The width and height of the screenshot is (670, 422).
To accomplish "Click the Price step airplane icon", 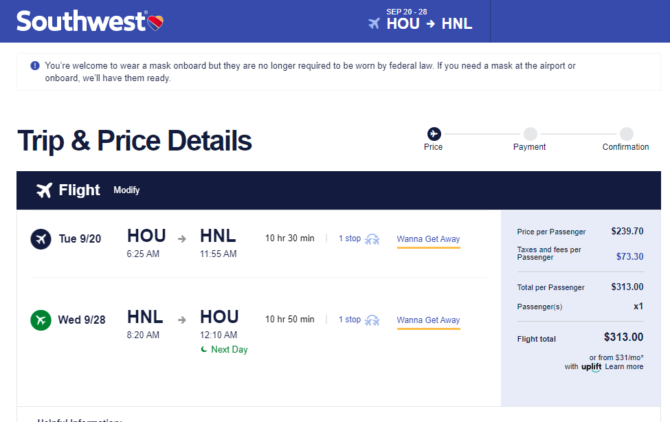I will point(434,134).
